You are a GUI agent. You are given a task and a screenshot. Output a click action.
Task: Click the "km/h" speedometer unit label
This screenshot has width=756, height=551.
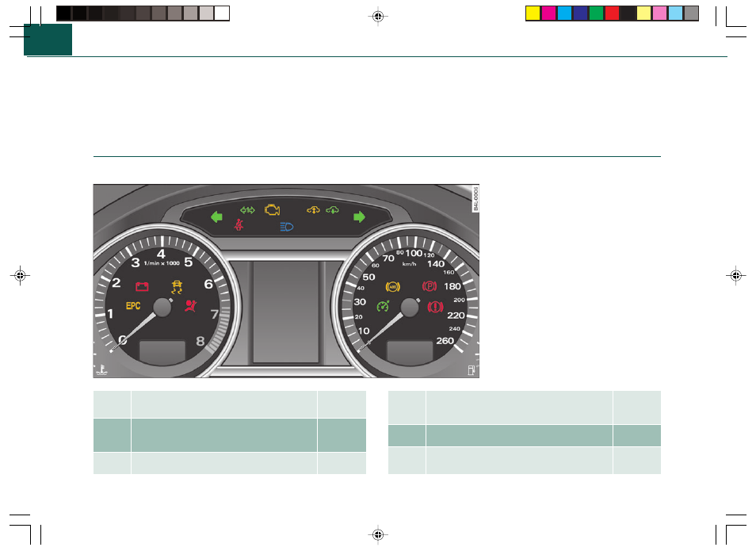410,264
